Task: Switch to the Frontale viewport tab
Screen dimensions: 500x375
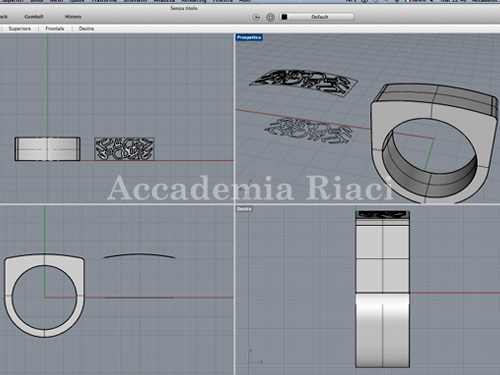Action: 55,29
